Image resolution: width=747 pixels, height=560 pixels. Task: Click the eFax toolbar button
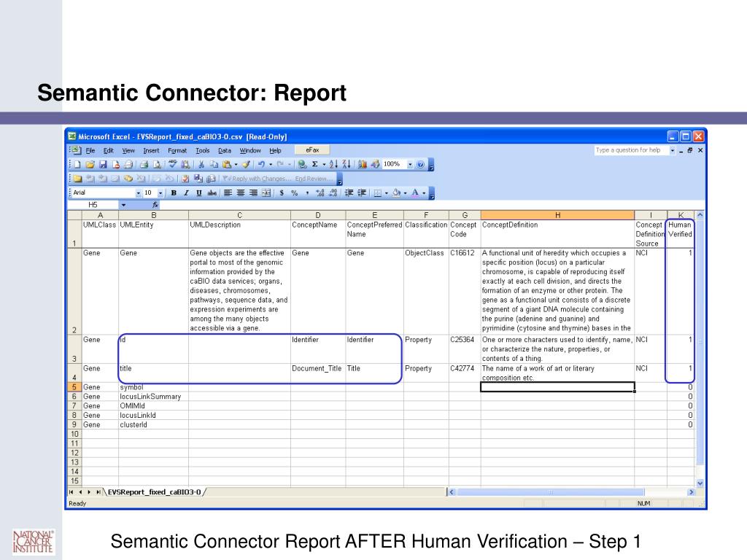312,150
